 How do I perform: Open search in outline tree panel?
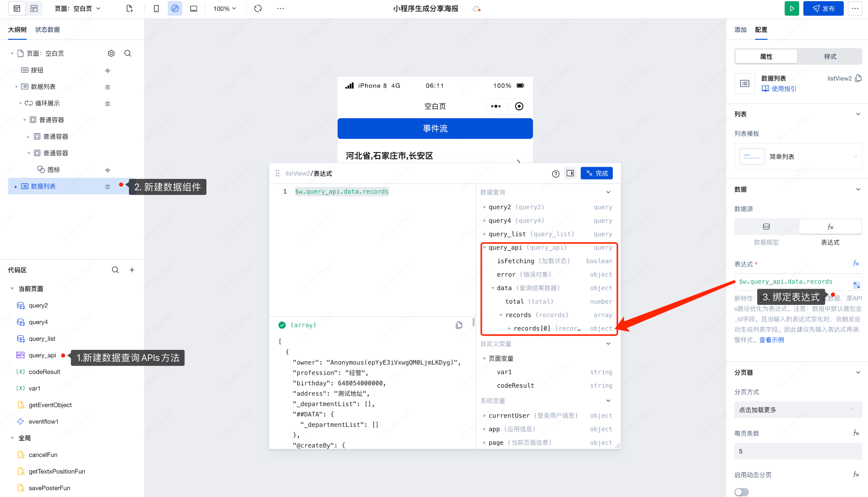coord(128,53)
